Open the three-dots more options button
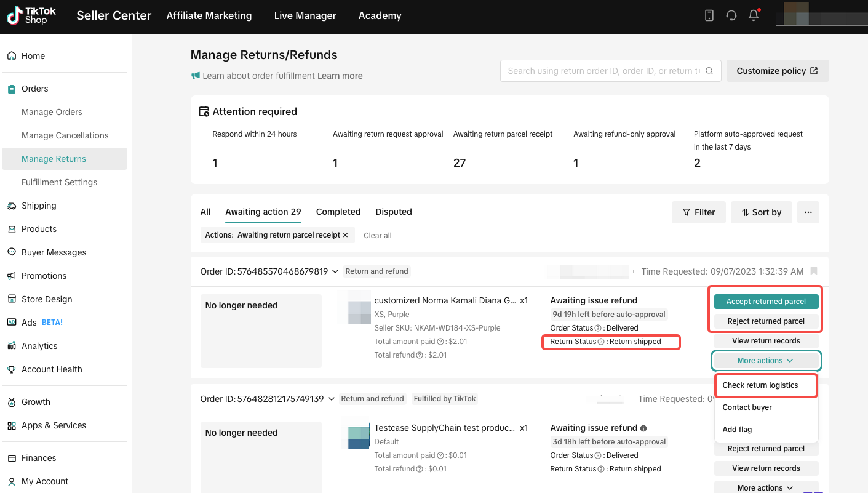 click(x=808, y=212)
